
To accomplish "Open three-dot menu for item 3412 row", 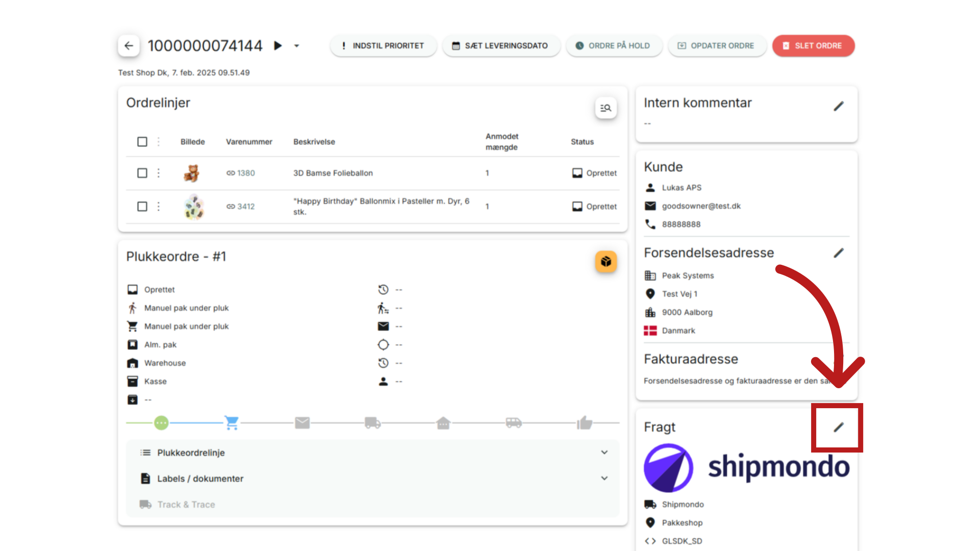I will [x=159, y=206].
